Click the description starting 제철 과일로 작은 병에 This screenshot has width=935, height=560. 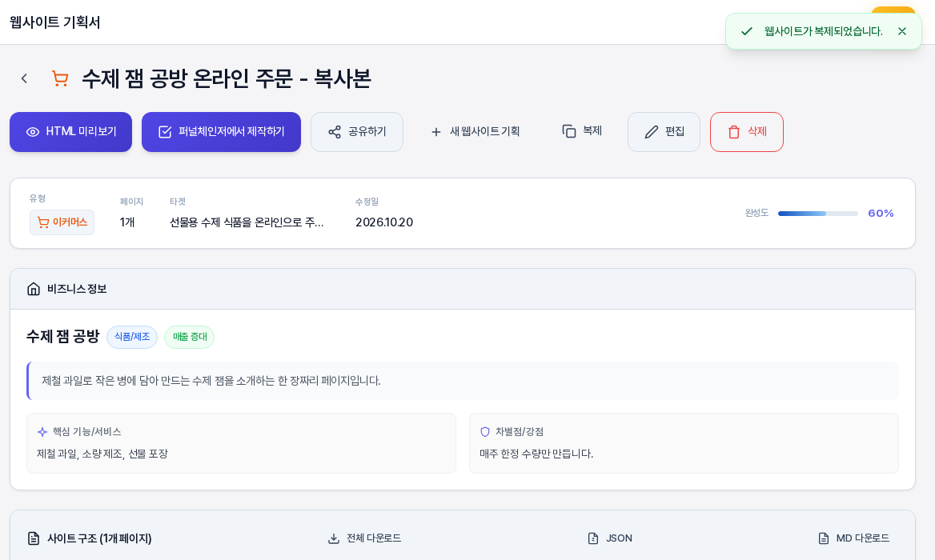(211, 381)
